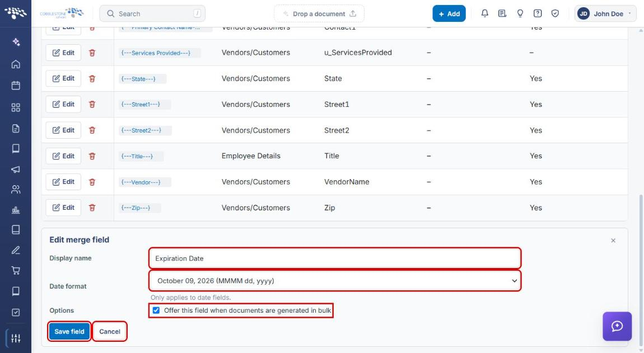Image resolution: width=644 pixels, height=353 pixels.
Task: Click the Add button in header
Action: click(x=449, y=13)
